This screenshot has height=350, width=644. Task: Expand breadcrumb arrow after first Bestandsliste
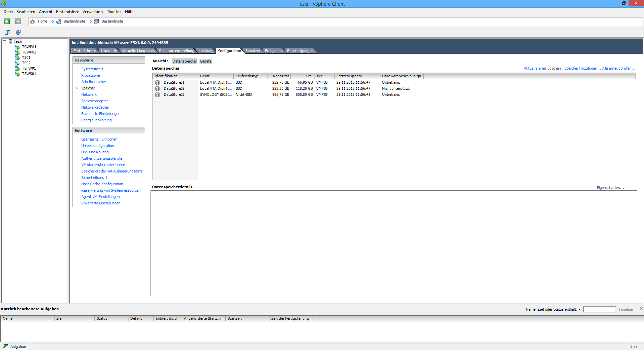click(x=91, y=22)
